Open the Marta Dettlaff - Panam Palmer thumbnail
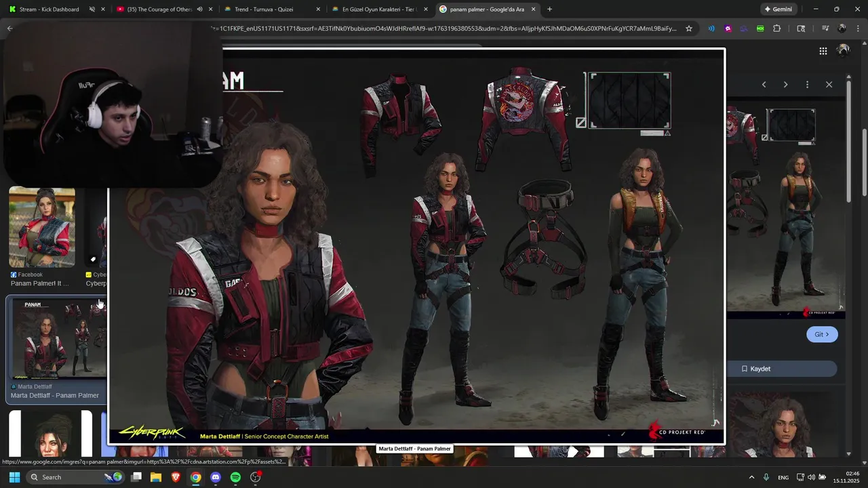868x488 pixels. click(58, 338)
